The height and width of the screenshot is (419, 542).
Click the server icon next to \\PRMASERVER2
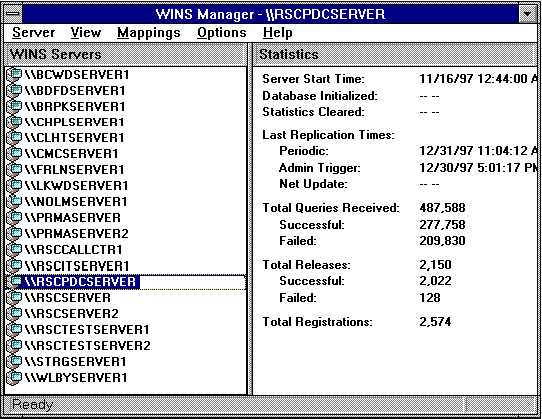tap(15, 233)
